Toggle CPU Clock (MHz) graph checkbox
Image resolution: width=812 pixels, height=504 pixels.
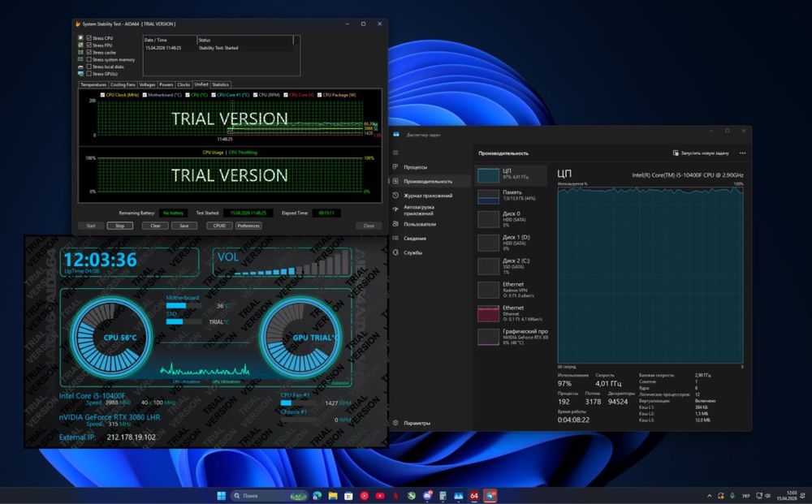pyautogui.click(x=102, y=95)
